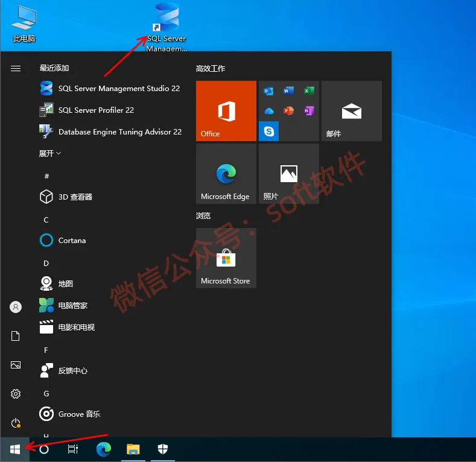
Task: Select the 此电脑 desktop icon
Action: (x=24, y=24)
